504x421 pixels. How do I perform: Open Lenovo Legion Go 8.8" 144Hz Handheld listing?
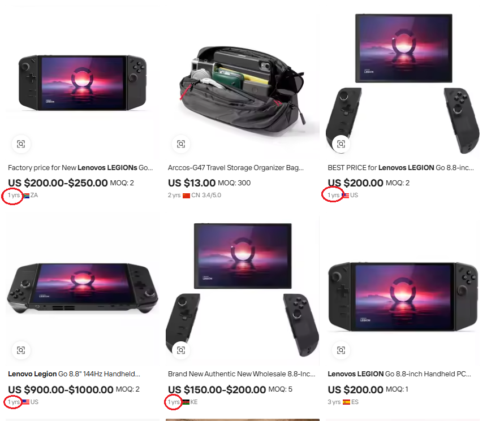pos(74,374)
